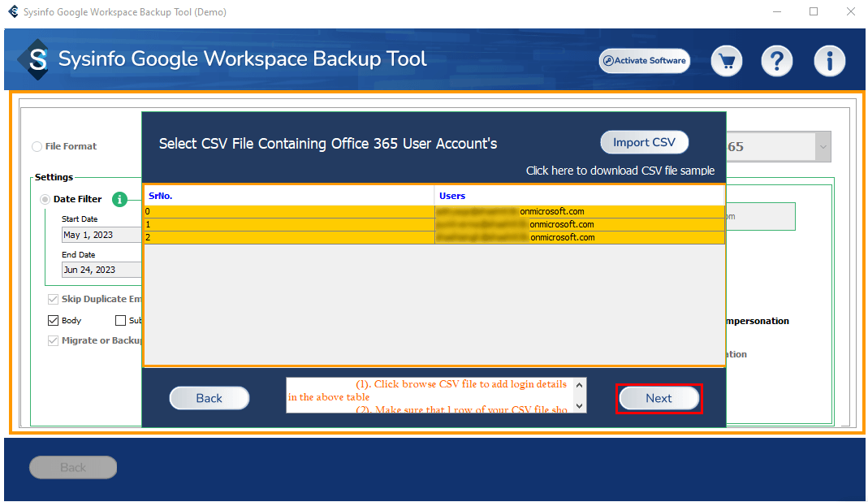
Task: Click the instructions text area
Action: 430,396
